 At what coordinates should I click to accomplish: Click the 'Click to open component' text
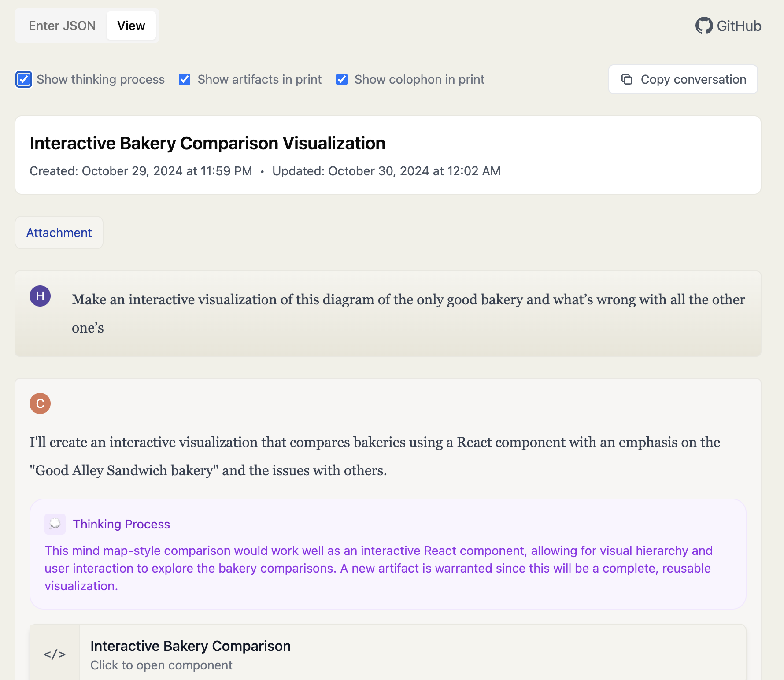tap(161, 665)
